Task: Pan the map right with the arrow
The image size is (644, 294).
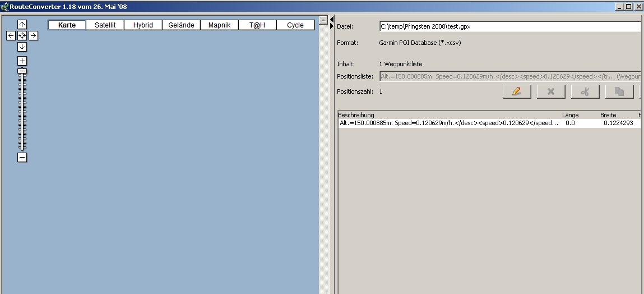Action: 33,35
